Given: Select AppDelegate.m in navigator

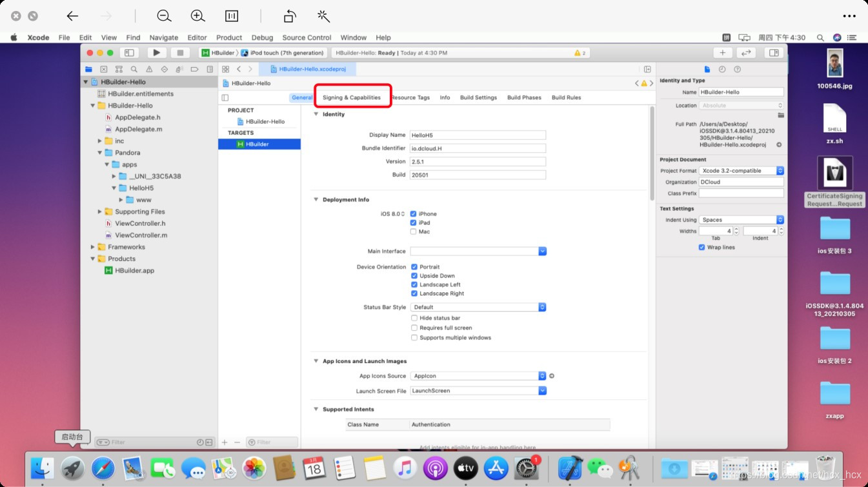Looking at the screenshot, I should click(138, 129).
